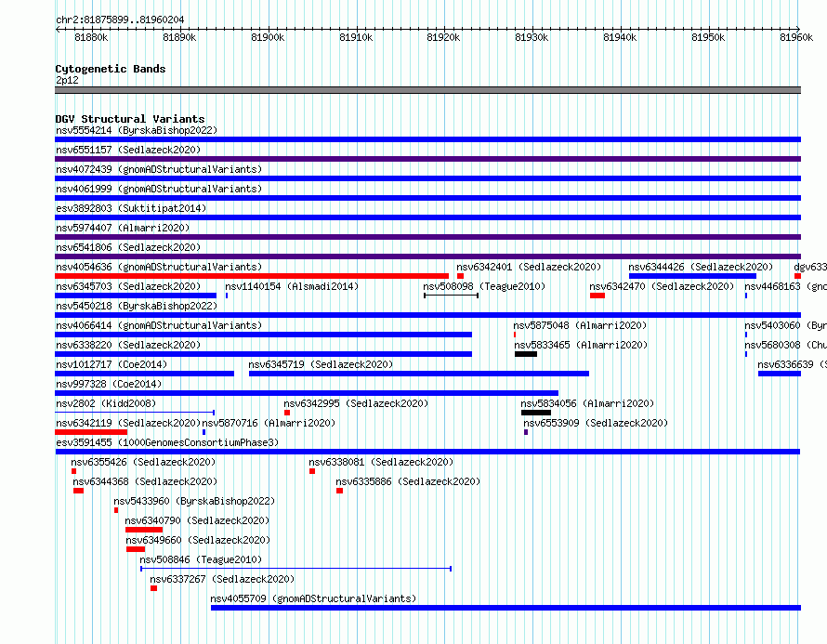Screen dimensions: 827x644
Task: Click the nsv5554214 (ByrskaBishop2022) variant label
Action: tap(137, 130)
